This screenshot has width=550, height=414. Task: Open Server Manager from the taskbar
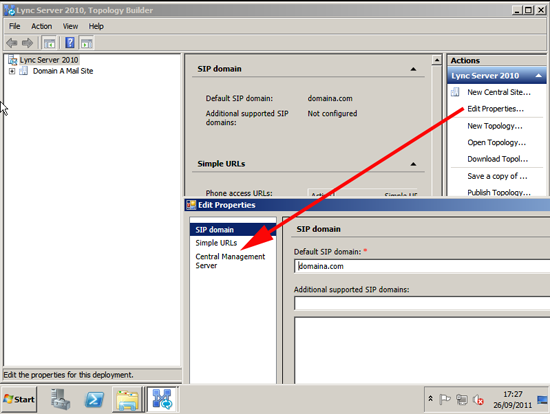(x=60, y=399)
